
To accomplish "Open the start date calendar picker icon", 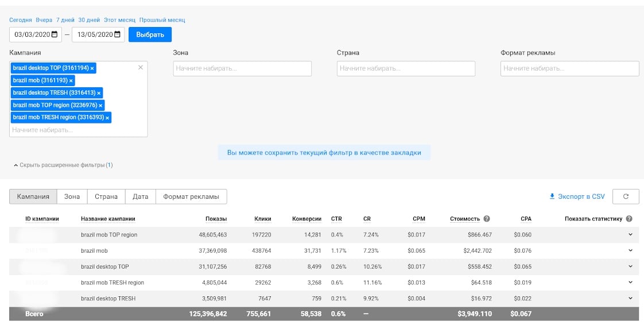I will pyautogui.click(x=55, y=34).
